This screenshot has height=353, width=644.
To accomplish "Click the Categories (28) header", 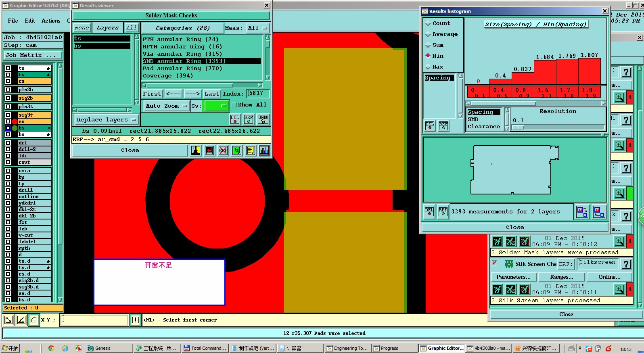I will [x=182, y=28].
